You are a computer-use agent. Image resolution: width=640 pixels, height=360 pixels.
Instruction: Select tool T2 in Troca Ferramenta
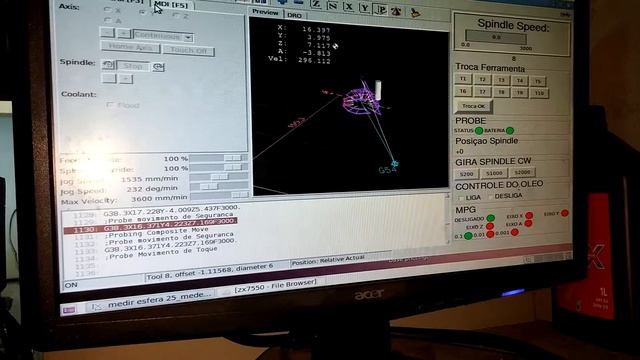[482, 79]
